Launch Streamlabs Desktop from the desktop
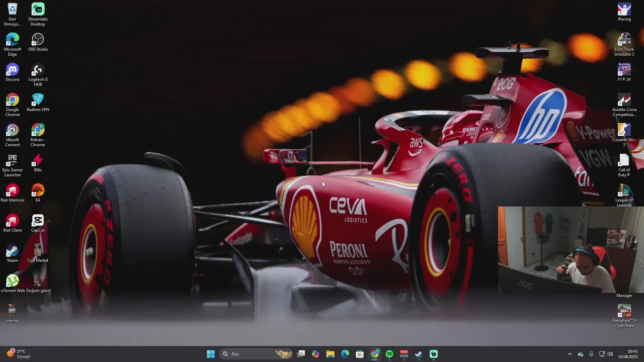The width and height of the screenshot is (644, 362). (x=38, y=14)
